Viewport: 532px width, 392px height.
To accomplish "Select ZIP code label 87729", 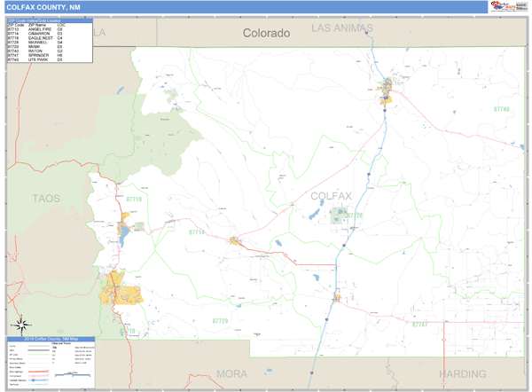I will (x=220, y=320).
